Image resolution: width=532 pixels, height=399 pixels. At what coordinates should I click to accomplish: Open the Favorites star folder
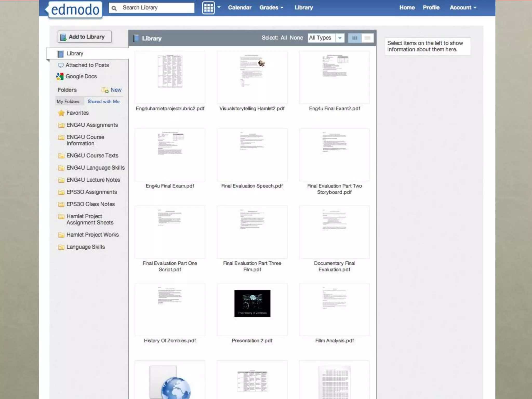click(77, 113)
